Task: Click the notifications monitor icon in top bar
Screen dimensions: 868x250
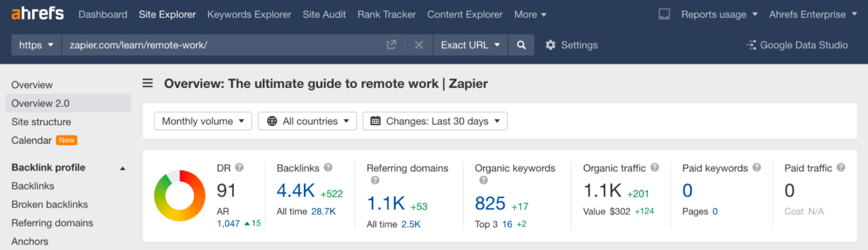Action: pos(665,14)
